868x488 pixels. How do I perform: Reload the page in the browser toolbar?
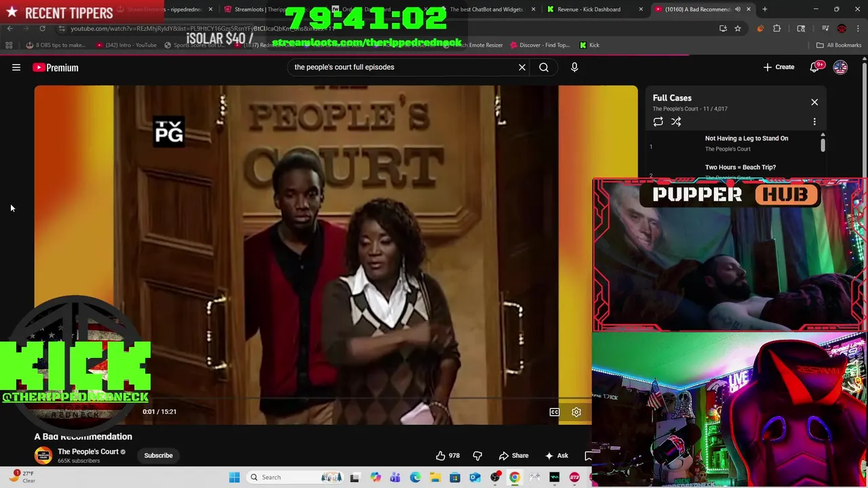tap(42, 28)
